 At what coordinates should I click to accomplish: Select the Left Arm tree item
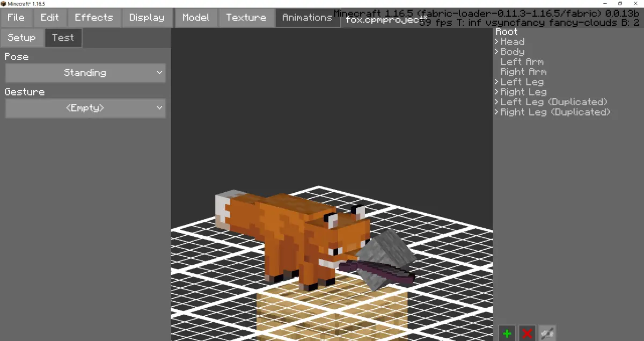pos(522,62)
